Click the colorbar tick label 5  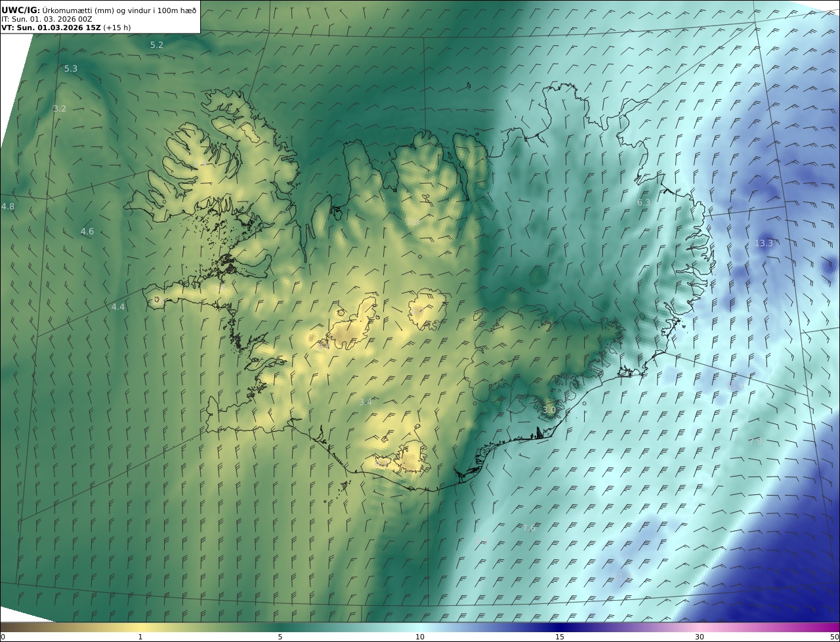point(280,637)
